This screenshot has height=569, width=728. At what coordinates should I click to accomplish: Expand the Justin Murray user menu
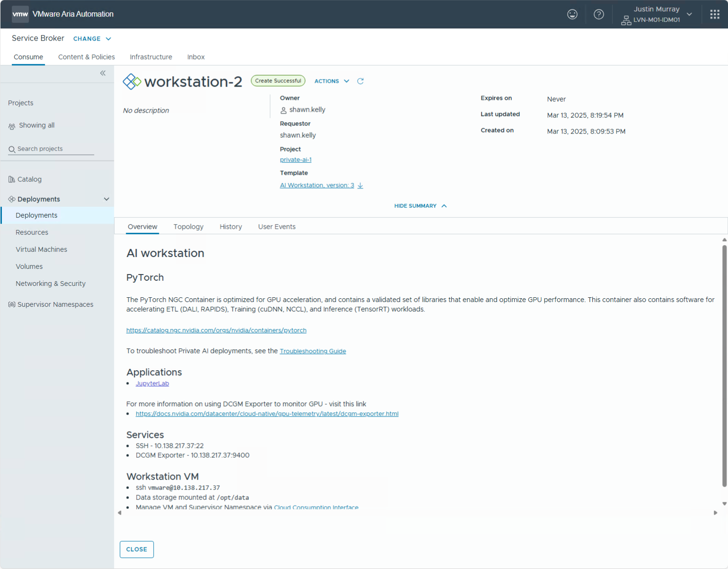click(689, 14)
